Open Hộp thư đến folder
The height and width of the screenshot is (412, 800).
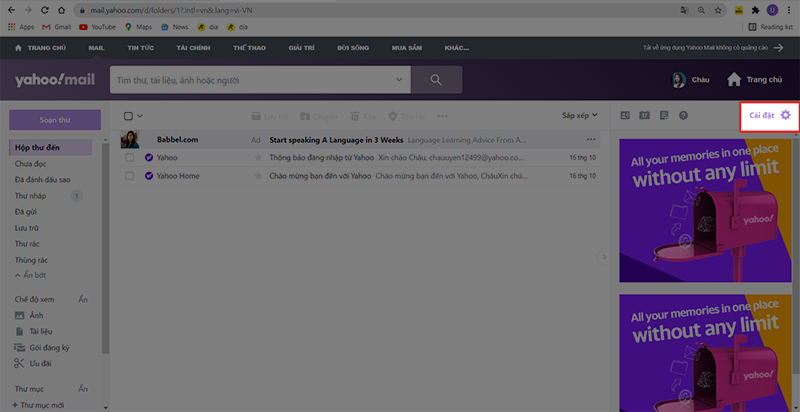click(51, 148)
